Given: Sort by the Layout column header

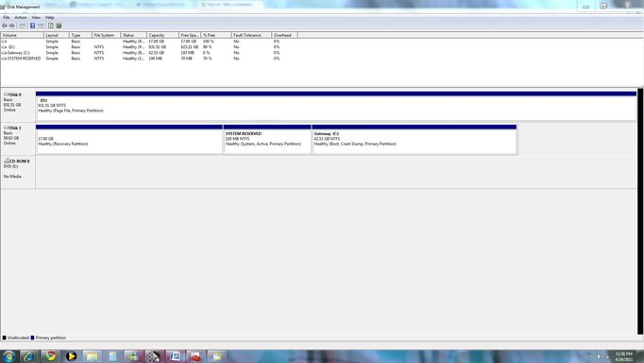Looking at the screenshot, I should pos(57,35).
